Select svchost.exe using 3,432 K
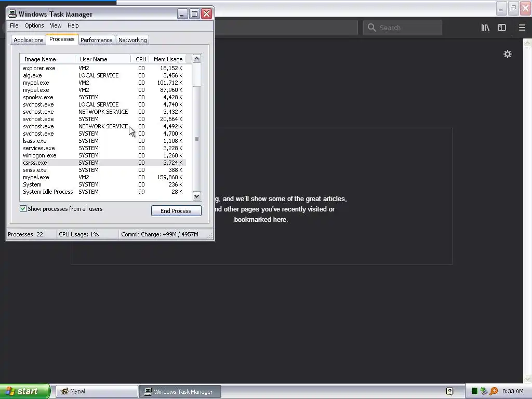The width and height of the screenshot is (532, 399). pos(103,112)
